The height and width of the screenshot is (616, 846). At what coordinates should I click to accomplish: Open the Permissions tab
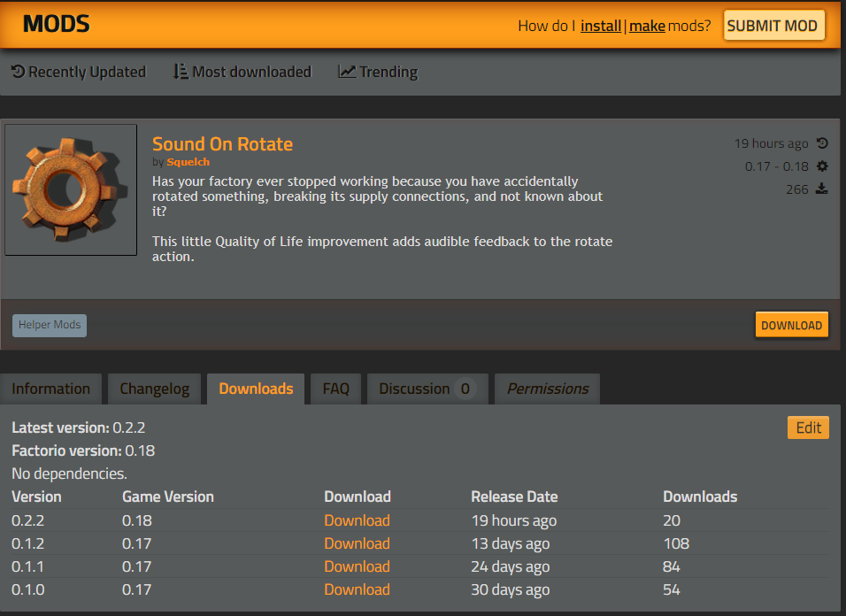click(547, 389)
